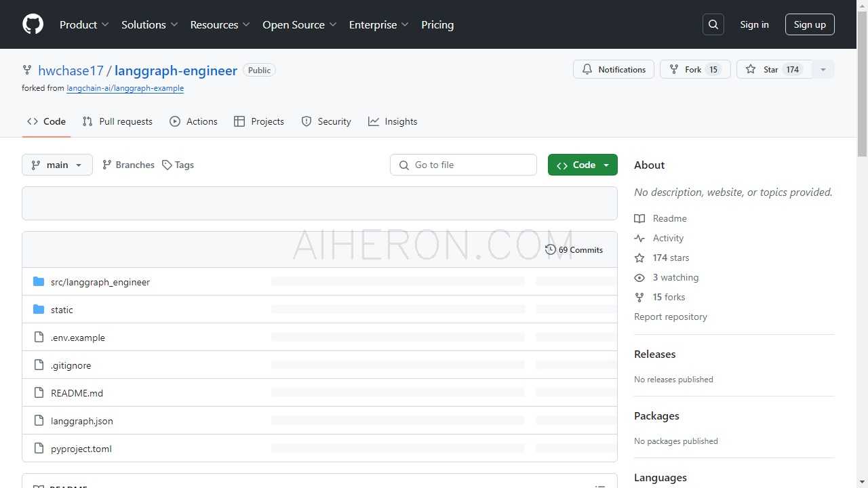This screenshot has height=488, width=868.
Task: Click the fork icon beside 15 forks
Action: pyautogui.click(x=639, y=297)
